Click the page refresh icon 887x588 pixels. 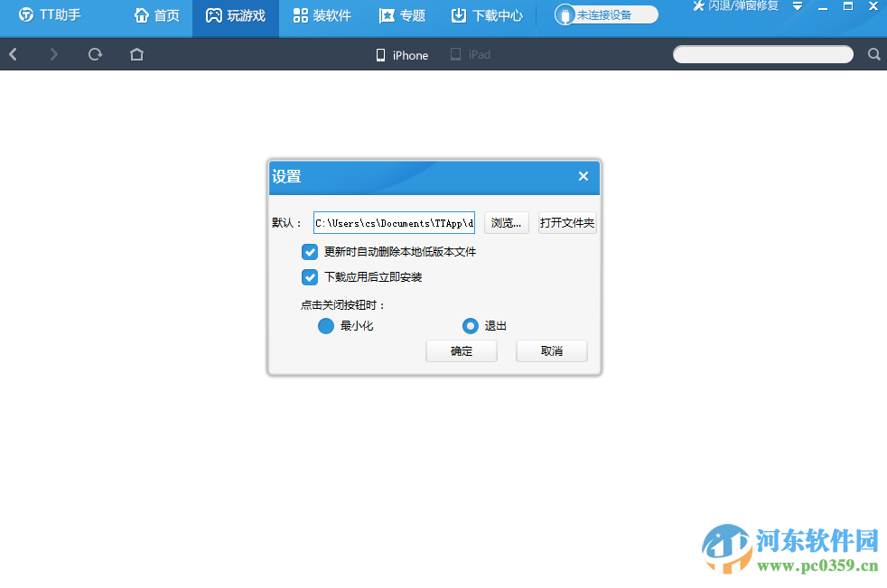click(94, 54)
